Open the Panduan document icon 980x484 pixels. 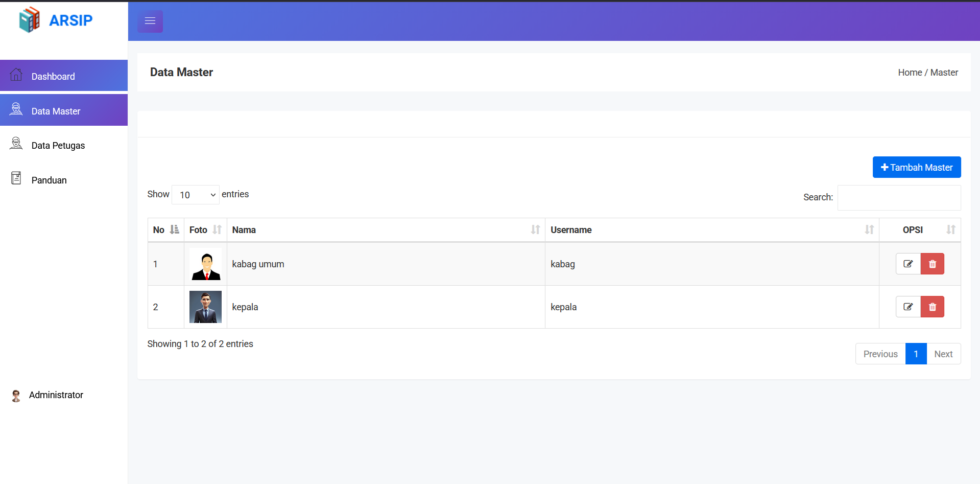click(16, 178)
